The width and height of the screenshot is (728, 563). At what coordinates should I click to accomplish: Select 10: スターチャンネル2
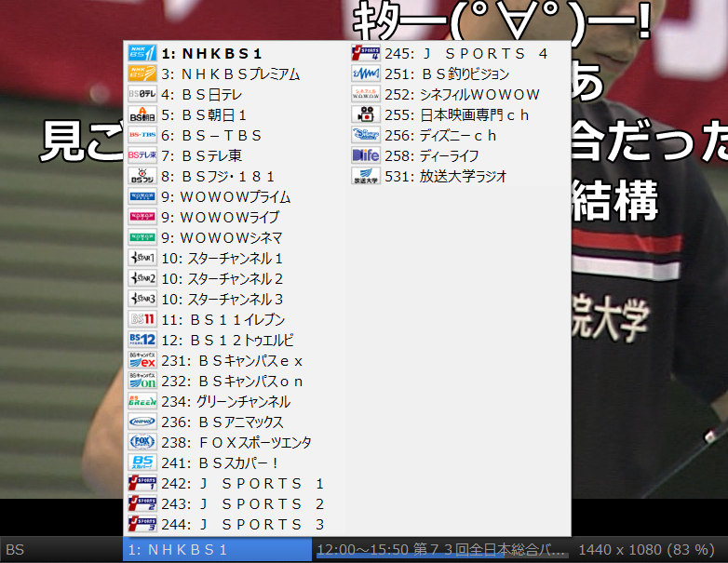click(x=236, y=278)
